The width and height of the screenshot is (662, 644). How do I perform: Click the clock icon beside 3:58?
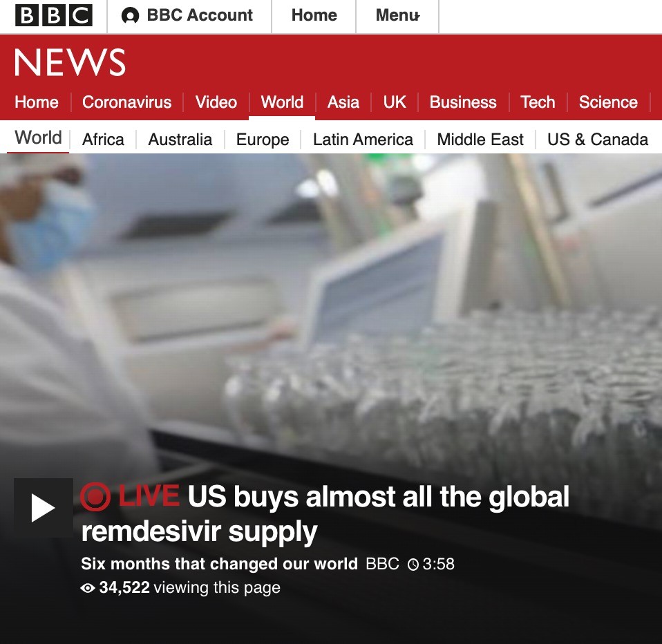coord(413,565)
